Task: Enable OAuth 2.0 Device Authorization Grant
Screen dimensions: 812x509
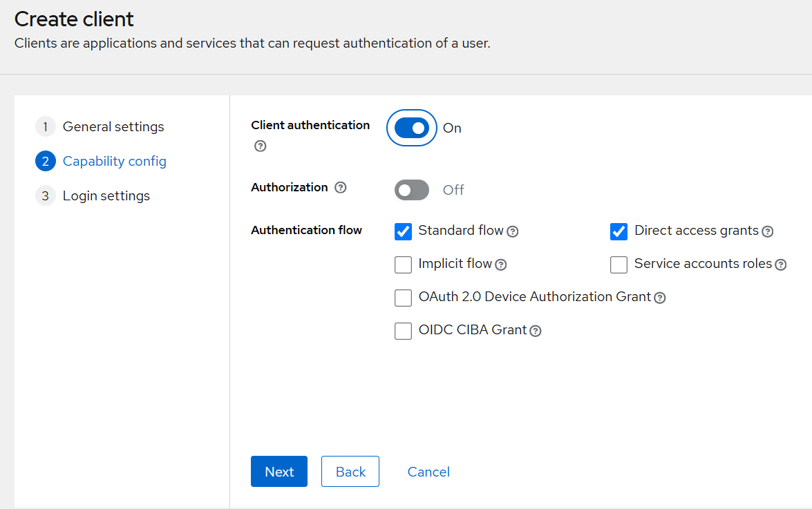Action: point(403,298)
